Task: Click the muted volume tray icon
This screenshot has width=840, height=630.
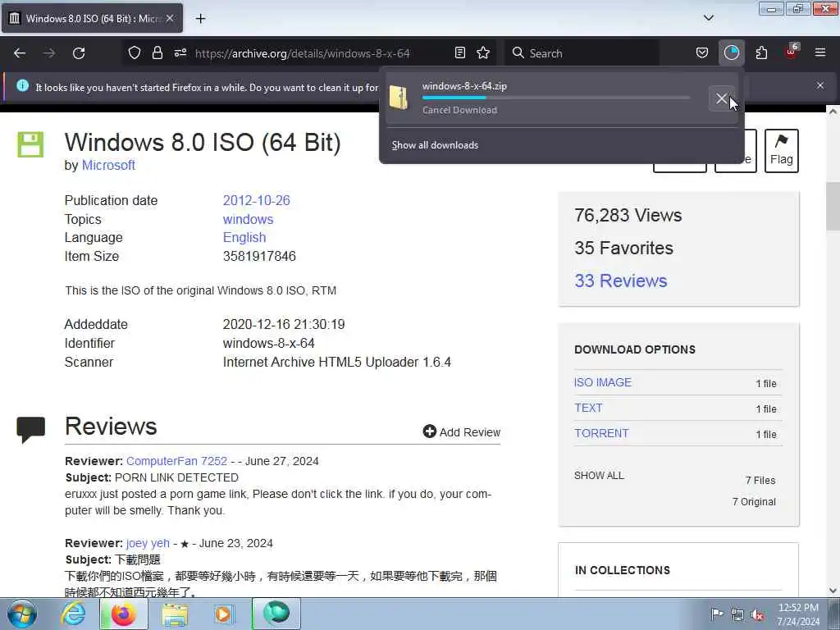Action: click(757, 614)
